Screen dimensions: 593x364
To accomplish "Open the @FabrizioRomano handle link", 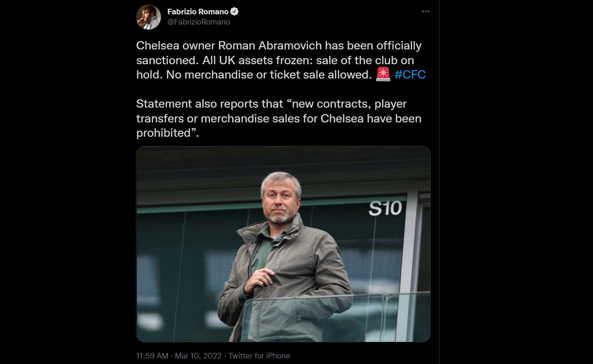I will 198,22.
